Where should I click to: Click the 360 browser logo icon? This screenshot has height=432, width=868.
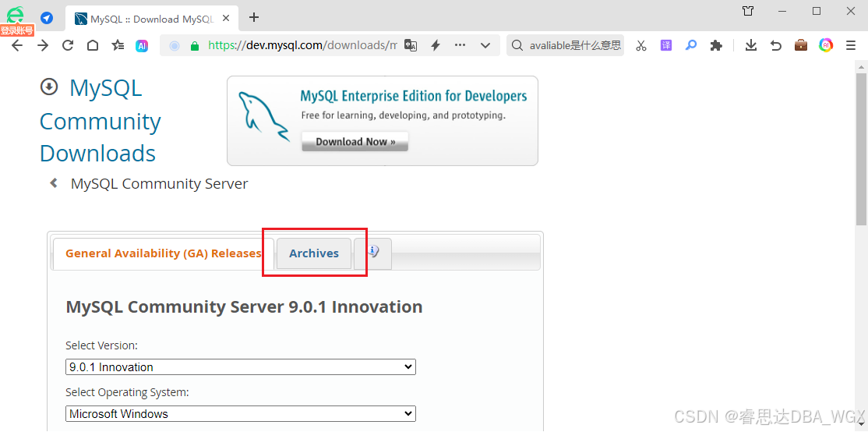[16, 15]
